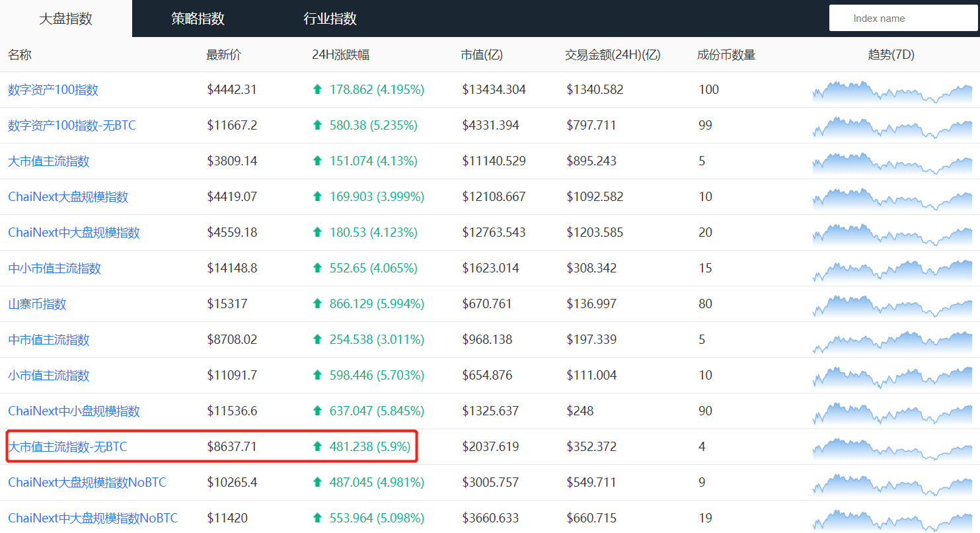Open the ChaiNext中大盘规模指数NoBTC link
Screen dimensions: 980x533
pyautogui.click(x=93, y=518)
